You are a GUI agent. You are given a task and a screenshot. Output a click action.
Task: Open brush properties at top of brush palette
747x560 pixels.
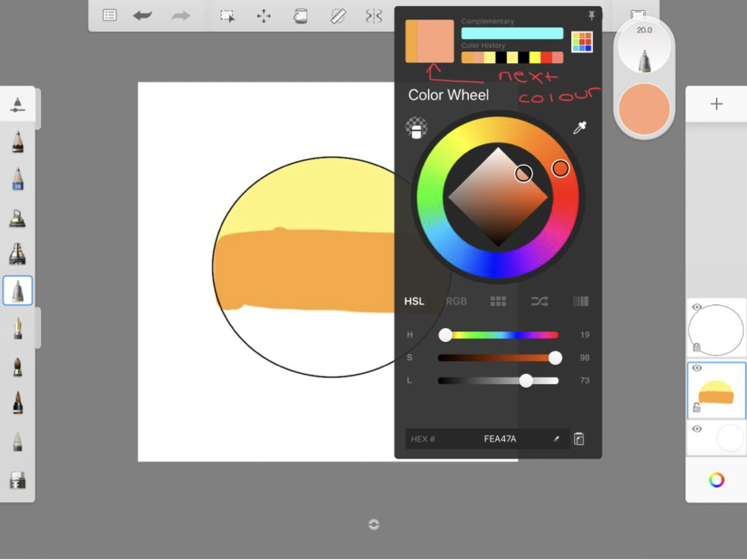(x=17, y=104)
